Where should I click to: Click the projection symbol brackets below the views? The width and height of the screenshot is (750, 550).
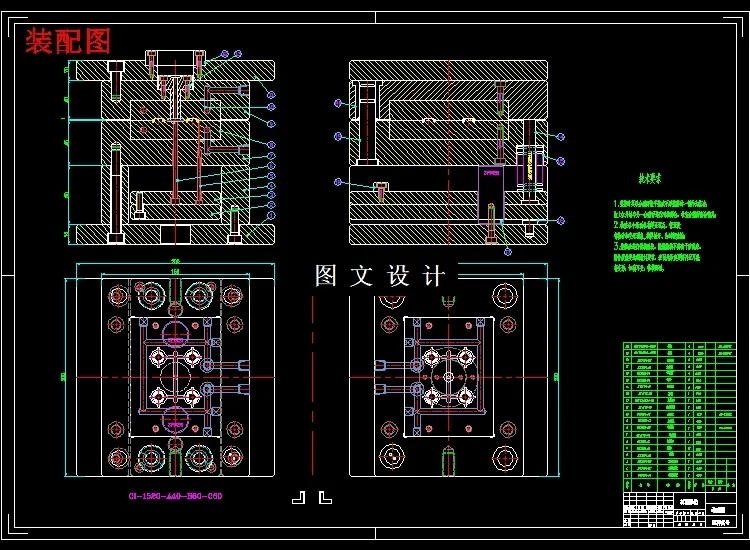[312, 497]
